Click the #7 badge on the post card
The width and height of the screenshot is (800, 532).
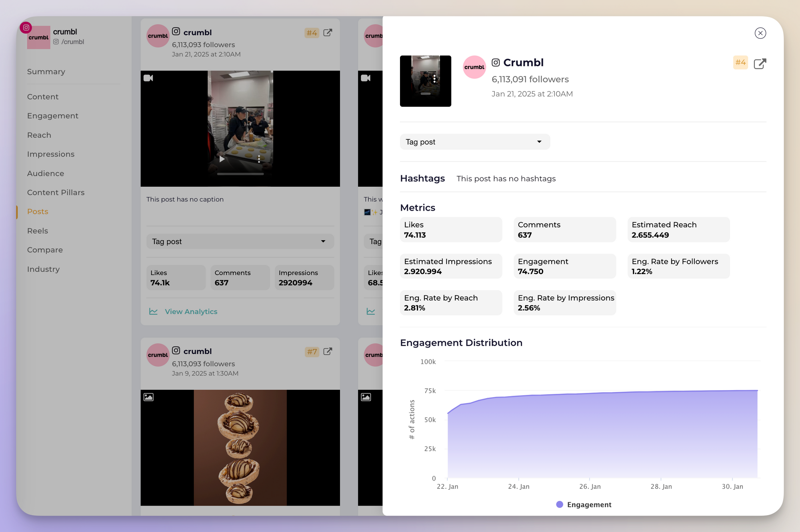[312, 352]
